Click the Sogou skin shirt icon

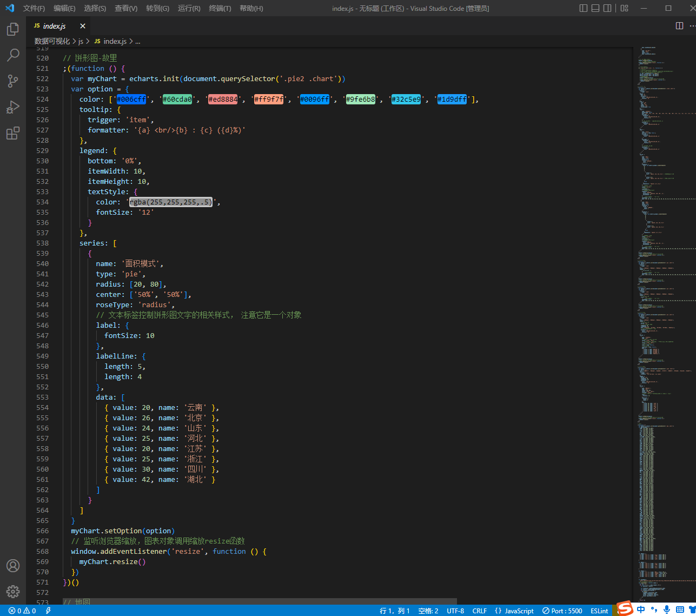tap(692, 610)
